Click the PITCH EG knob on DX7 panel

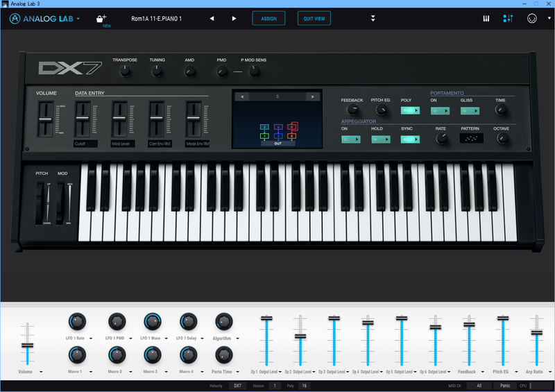(381, 110)
